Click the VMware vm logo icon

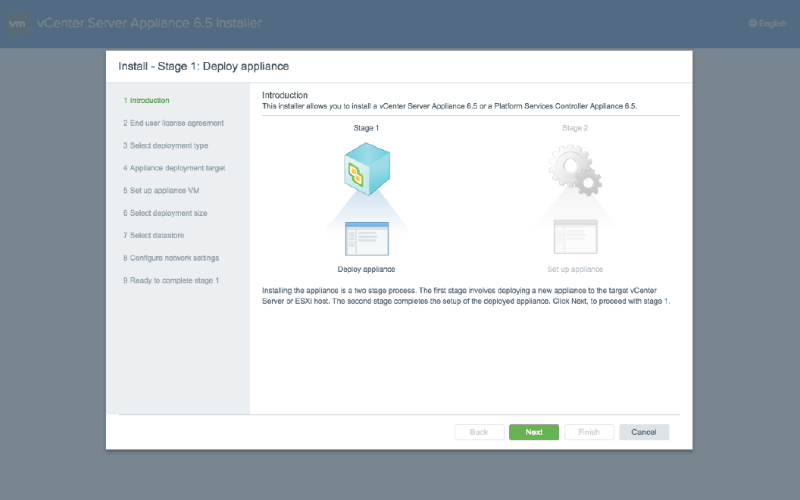point(17,23)
